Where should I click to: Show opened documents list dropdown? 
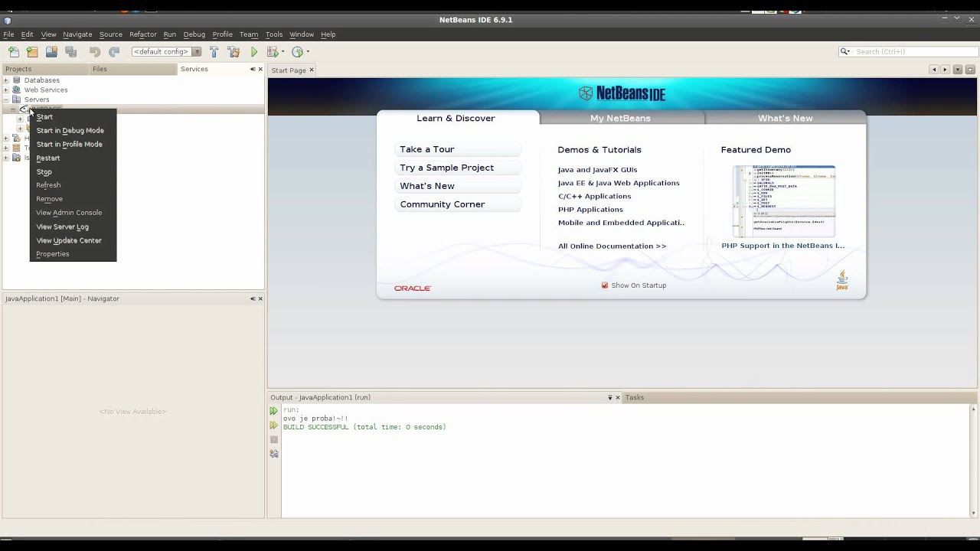[x=957, y=70]
